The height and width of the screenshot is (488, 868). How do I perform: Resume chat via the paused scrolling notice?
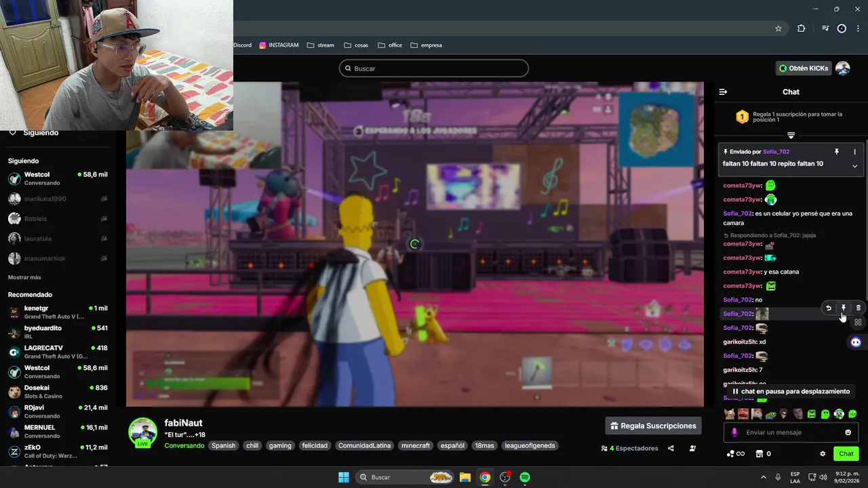[791, 392]
